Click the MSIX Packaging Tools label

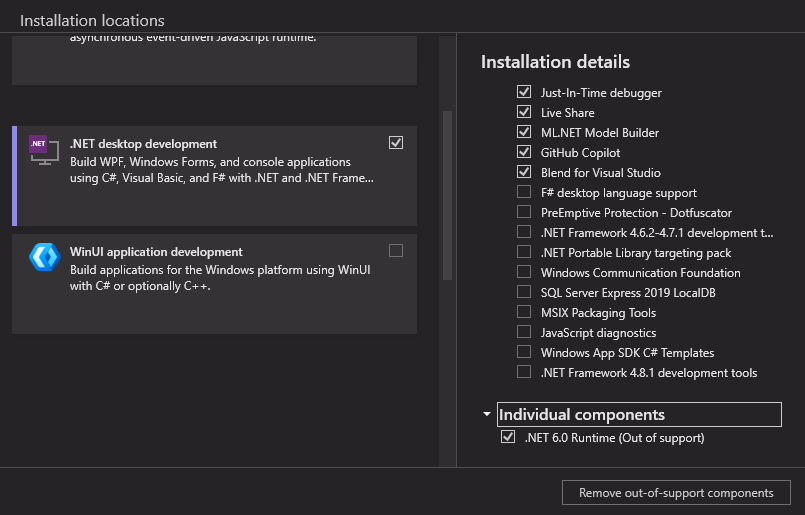pos(598,313)
